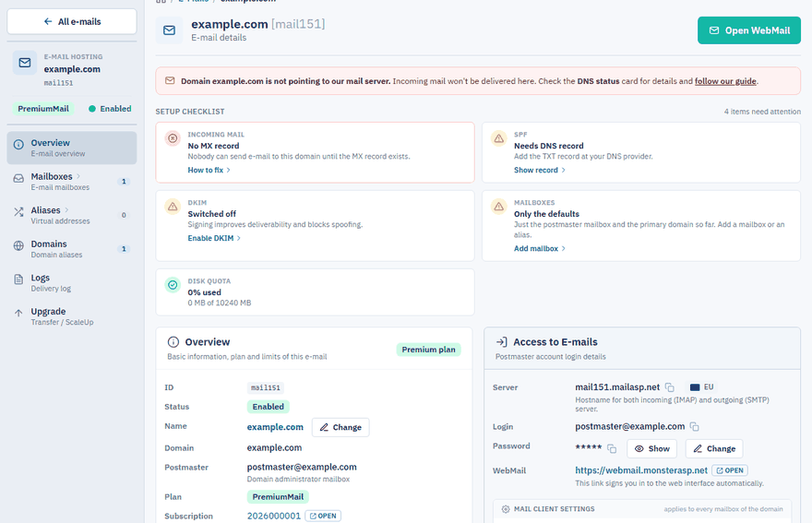Open the webmail.monsterasp.net link
The image size is (812, 523).
point(641,470)
